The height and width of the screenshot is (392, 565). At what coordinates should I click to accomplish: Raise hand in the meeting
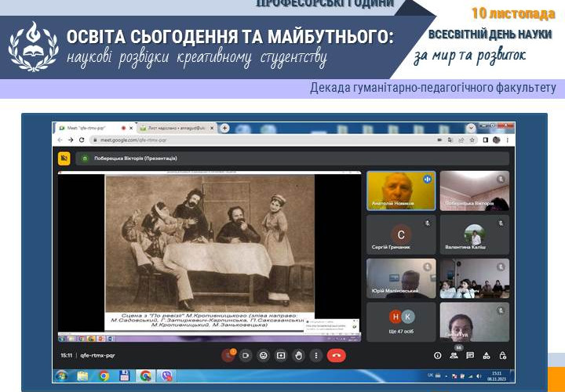tap(298, 356)
